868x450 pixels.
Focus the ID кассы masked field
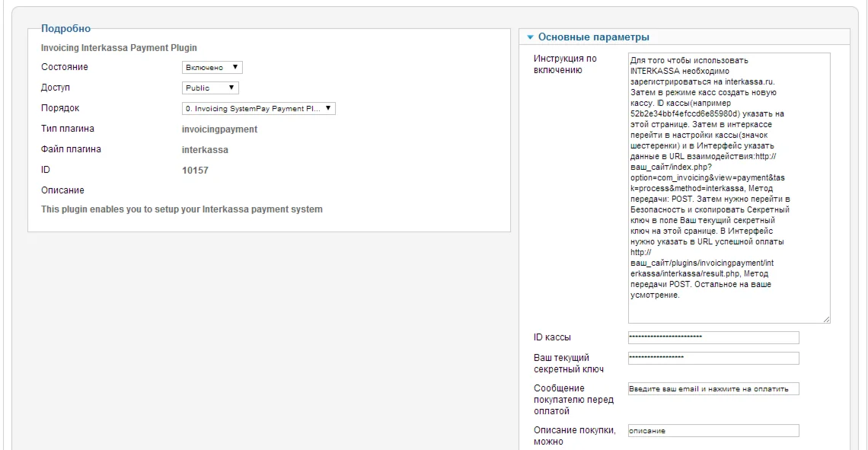(x=713, y=337)
